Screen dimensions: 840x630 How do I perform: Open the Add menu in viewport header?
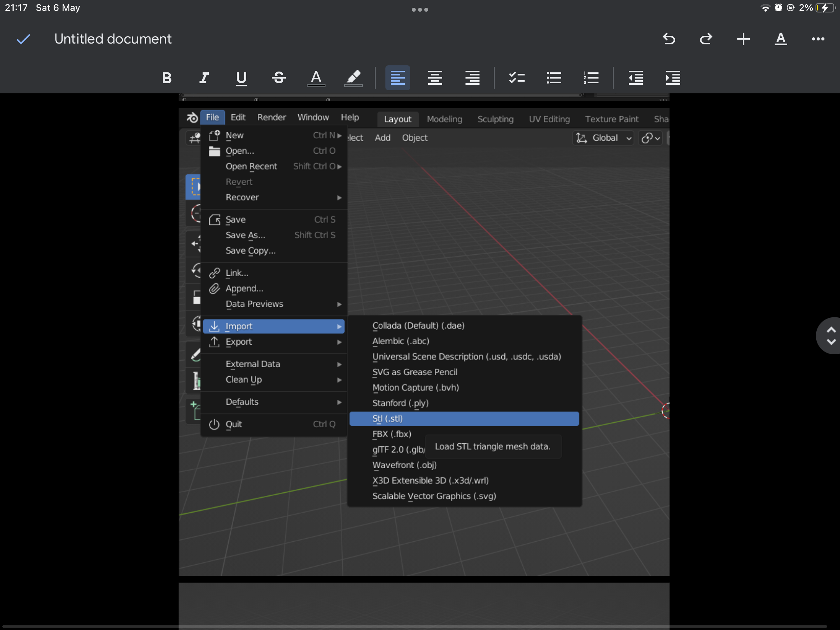(x=383, y=138)
